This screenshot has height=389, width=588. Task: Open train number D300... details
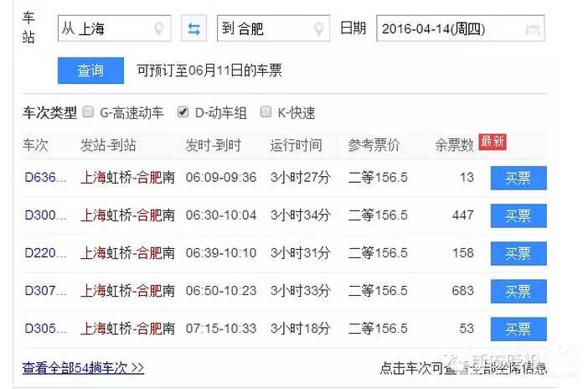(x=45, y=215)
